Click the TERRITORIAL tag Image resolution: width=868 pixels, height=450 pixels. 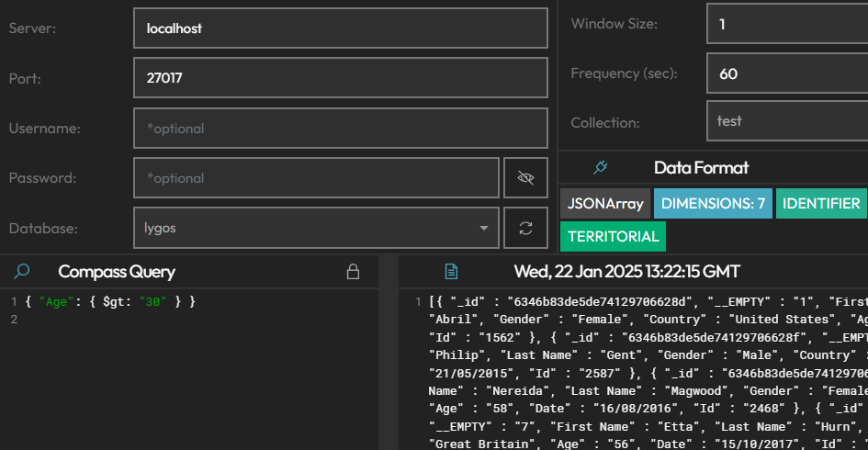pyautogui.click(x=613, y=237)
